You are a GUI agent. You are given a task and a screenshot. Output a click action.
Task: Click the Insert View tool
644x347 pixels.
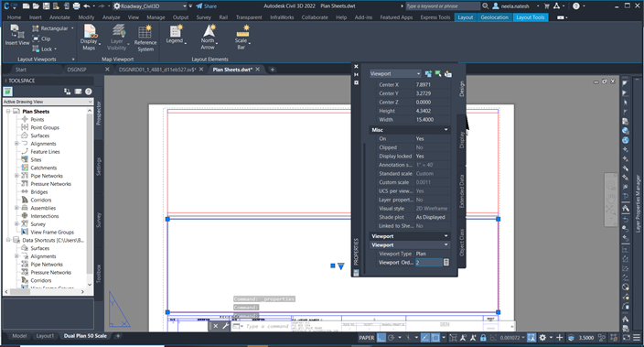(x=17, y=35)
